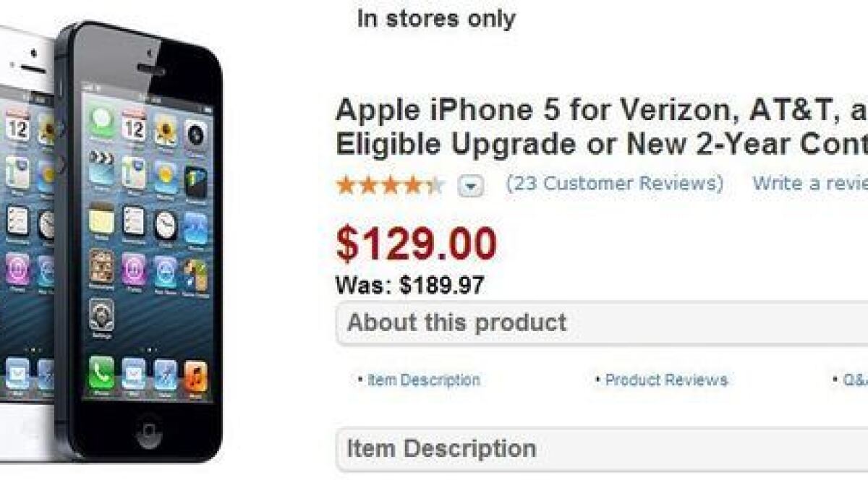Click the Settings gear icon on black iPhone
This screenshot has width=868, height=488.
[101, 315]
